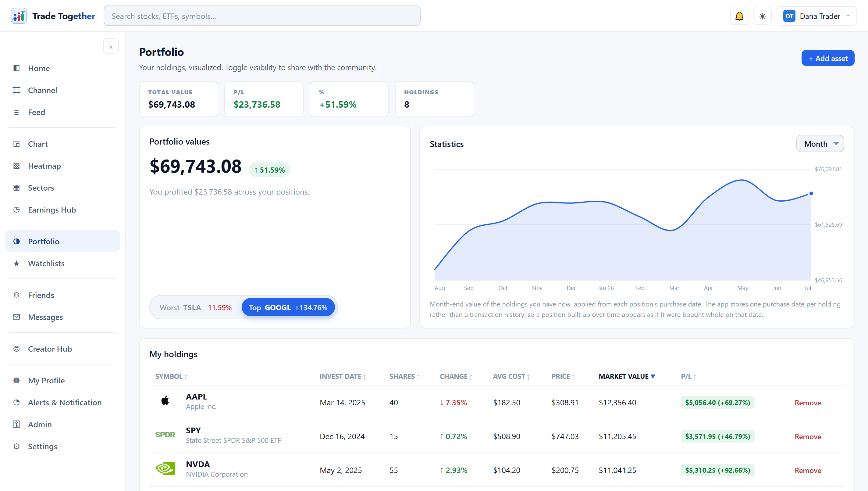Image resolution: width=868 pixels, height=491 pixels.
Task: Sort holdings by Symbol column
Action: click(x=171, y=376)
